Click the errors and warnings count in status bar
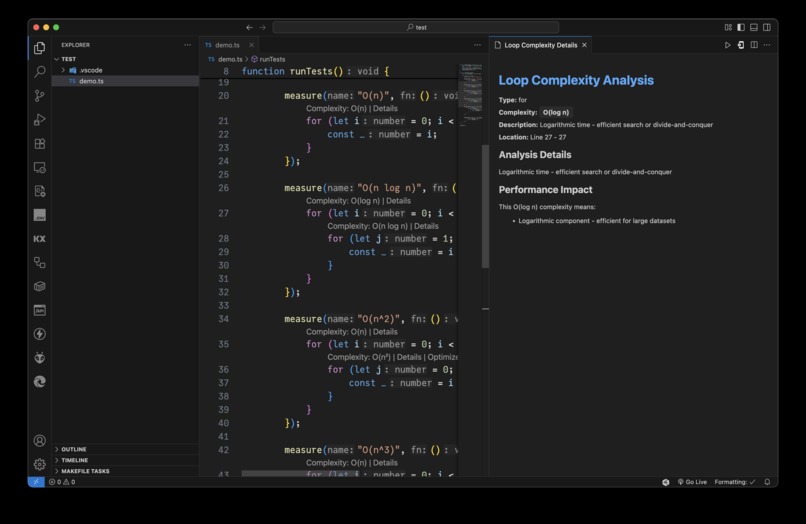The height and width of the screenshot is (524, 806). 62,482
